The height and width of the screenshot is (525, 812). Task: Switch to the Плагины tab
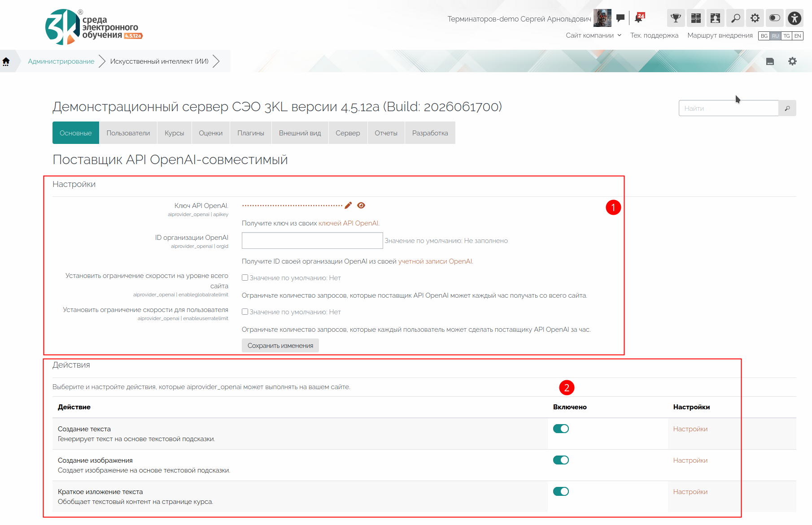(251, 133)
